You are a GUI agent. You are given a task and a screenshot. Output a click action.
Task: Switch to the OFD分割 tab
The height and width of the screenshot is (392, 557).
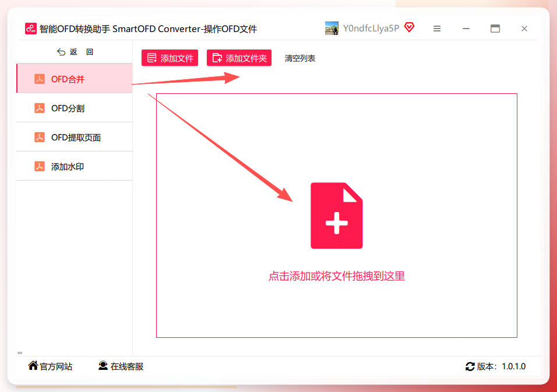[75, 108]
